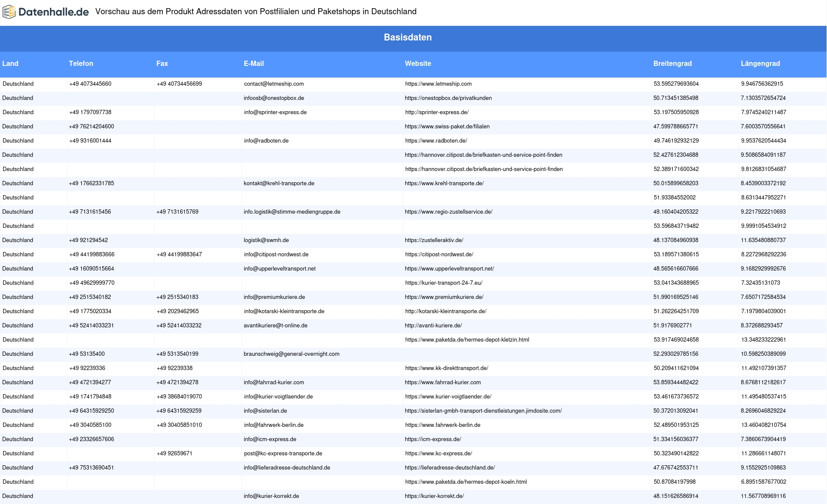Click website https://www.upperleveltransport.net/
The image size is (827, 504).
[x=449, y=269]
